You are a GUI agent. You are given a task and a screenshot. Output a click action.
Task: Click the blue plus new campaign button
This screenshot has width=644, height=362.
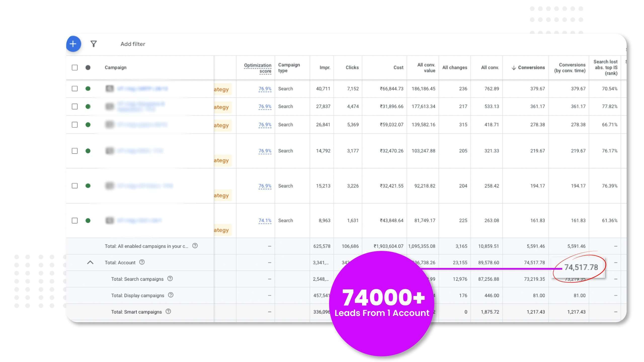(x=73, y=44)
